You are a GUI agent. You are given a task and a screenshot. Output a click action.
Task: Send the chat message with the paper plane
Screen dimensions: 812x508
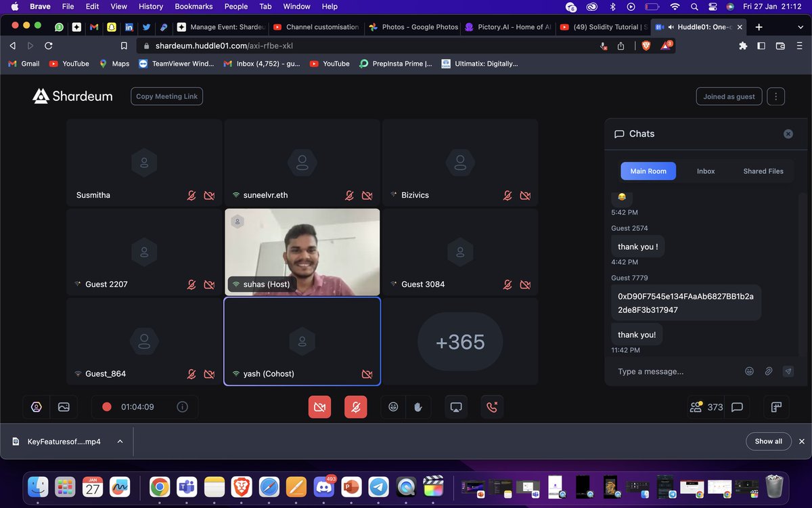click(788, 371)
